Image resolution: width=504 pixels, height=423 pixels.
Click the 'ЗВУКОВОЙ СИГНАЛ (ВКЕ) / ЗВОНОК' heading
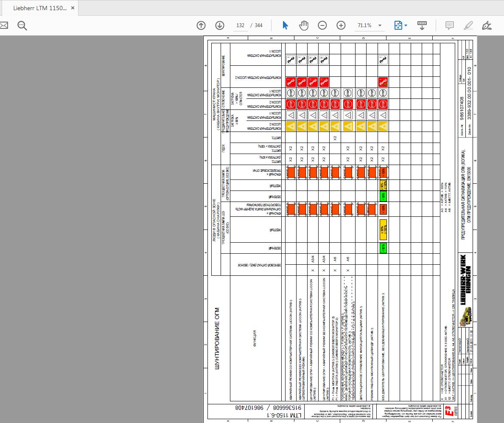259,265
